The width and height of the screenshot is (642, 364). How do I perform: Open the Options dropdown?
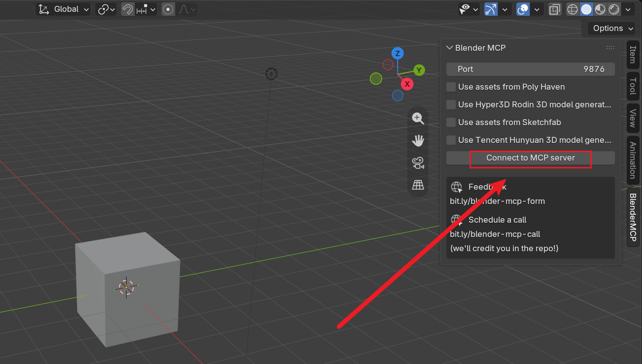point(611,28)
